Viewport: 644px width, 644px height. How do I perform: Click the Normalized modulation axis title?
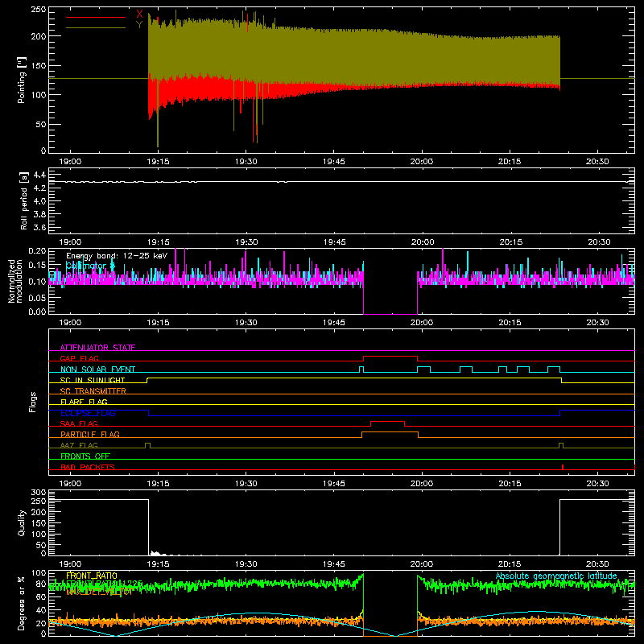pos(15,281)
